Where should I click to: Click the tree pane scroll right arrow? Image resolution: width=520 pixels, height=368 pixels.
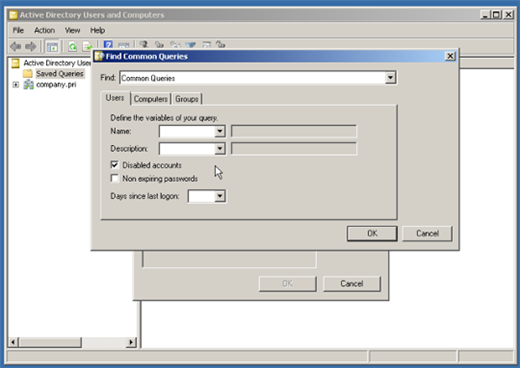131,342
